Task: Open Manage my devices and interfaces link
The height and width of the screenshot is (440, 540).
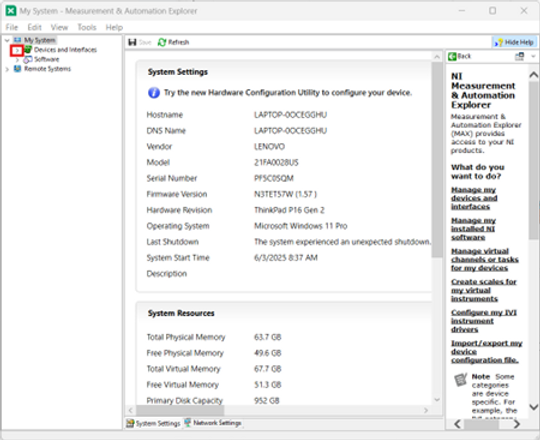Action: [x=474, y=198]
